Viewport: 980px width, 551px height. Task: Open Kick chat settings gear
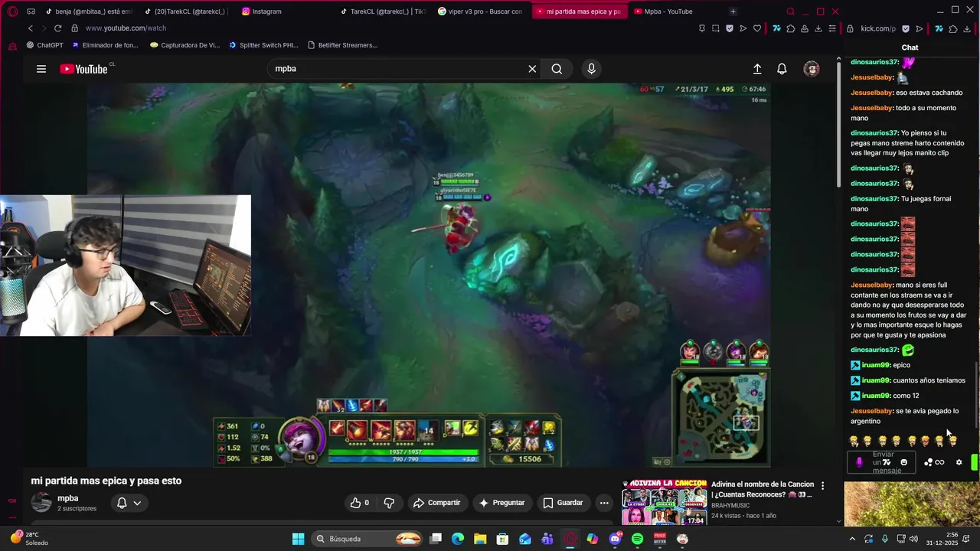pos(959,462)
